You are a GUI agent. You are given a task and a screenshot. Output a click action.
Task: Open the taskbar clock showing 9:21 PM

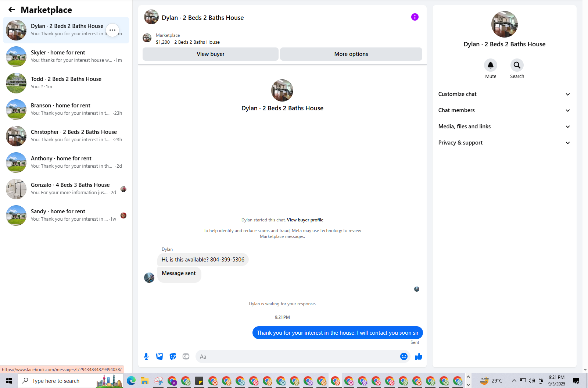pos(557,381)
